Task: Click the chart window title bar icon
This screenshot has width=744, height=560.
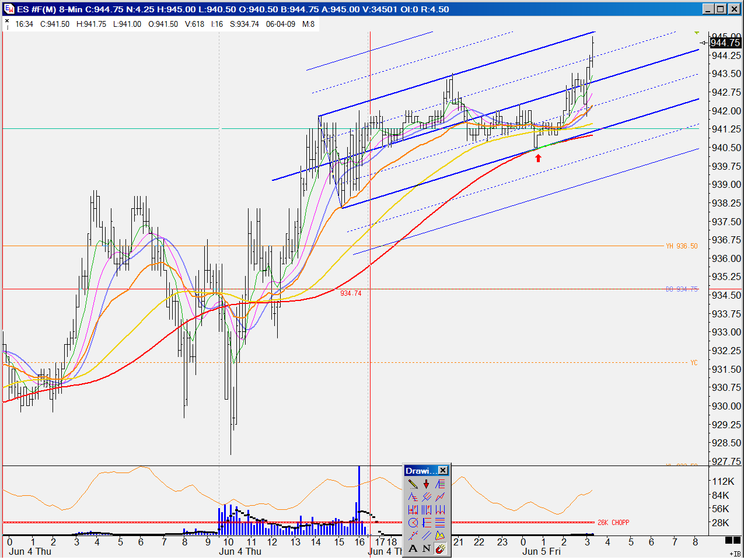Action: click(9, 9)
